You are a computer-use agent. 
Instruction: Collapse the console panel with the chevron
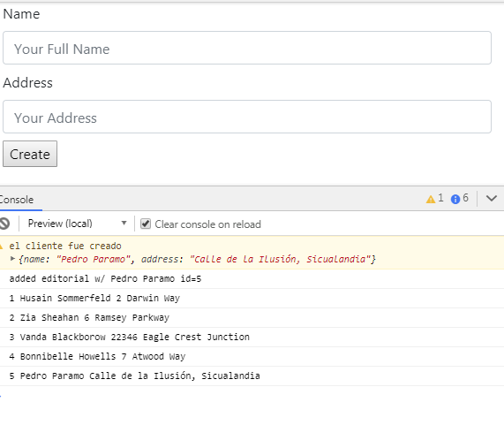tap(491, 198)
